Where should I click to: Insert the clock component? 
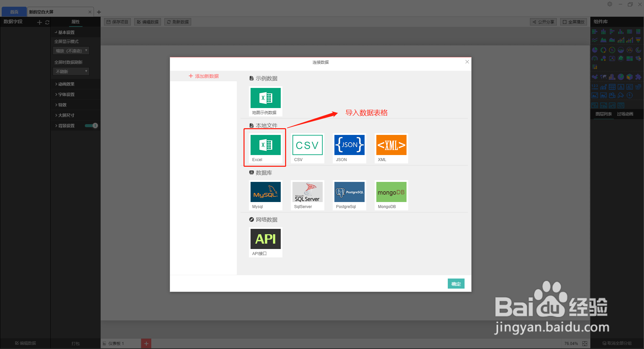(630, 95)
